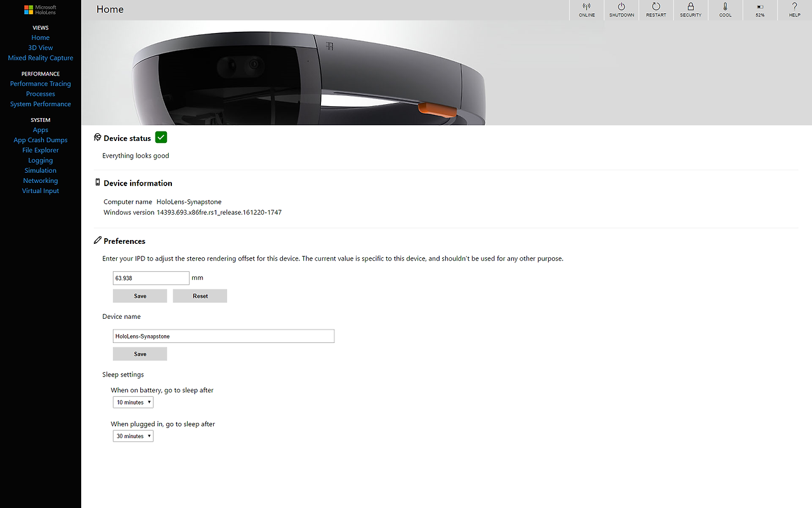Select the Windows version string text
This screenshot has width=812, height=508.
[x=219, y=213]
